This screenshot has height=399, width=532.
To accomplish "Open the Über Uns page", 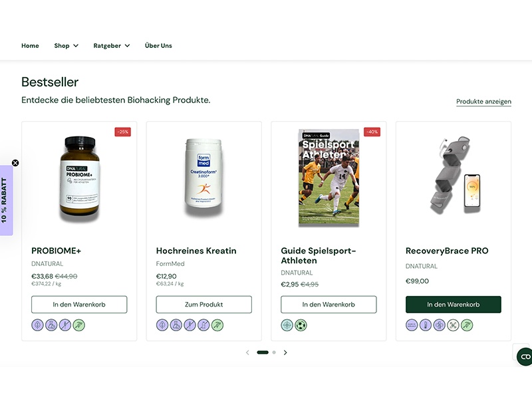I will (158, 46).
